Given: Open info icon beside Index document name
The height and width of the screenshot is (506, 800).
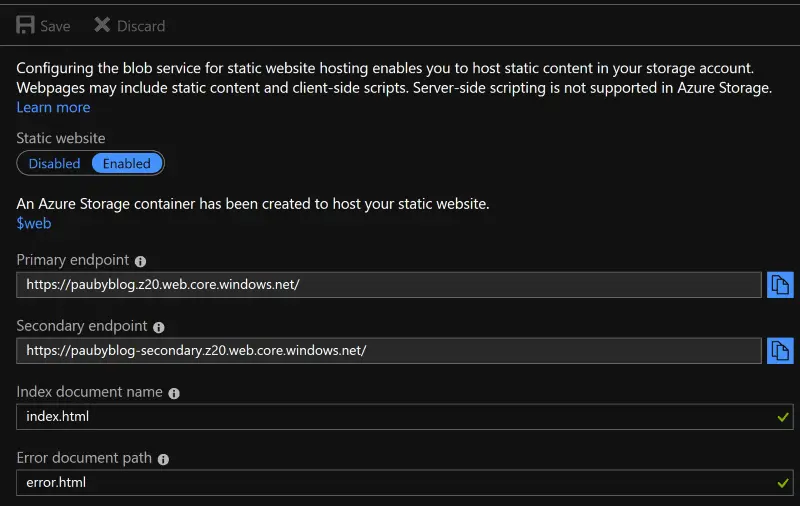Looking at the screenshot, I should click(x=174, y=393).
